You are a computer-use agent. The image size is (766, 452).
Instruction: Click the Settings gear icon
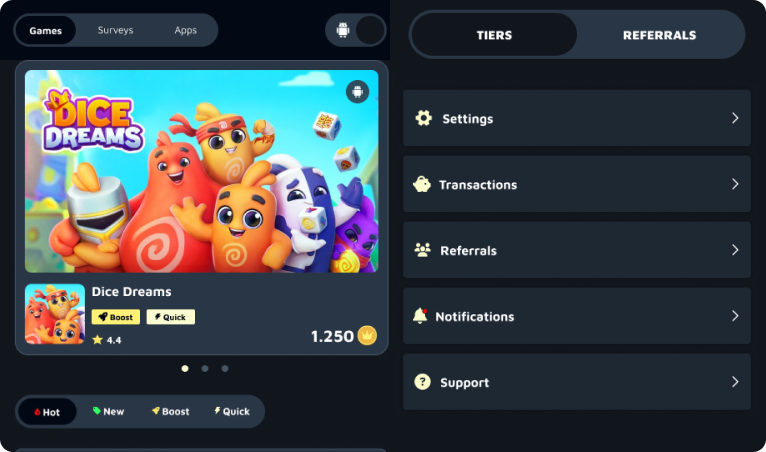(424, 118)
